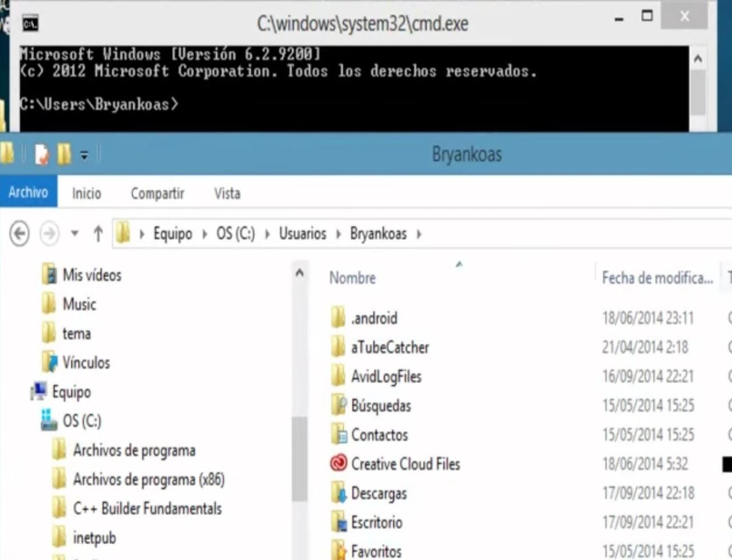Switch to the Vista ribbon tab
732x560 pixels.
tap(227, 193)
